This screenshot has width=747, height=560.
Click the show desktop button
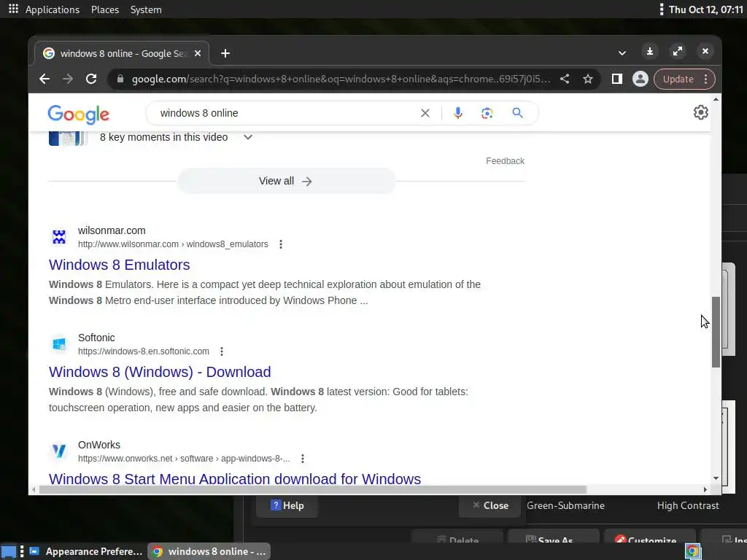point(9,551)
